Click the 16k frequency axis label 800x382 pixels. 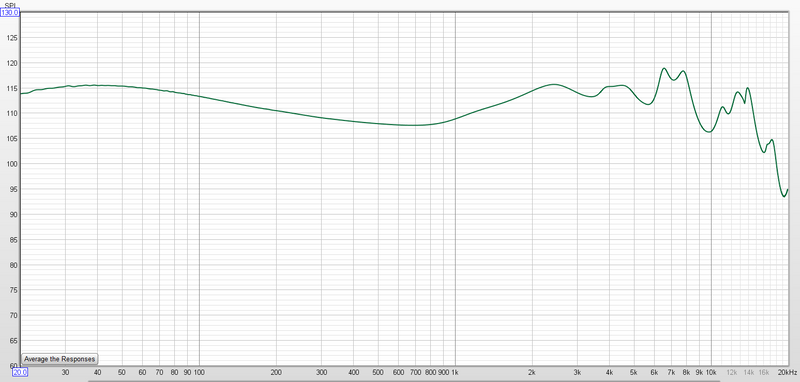coord(764,372)
